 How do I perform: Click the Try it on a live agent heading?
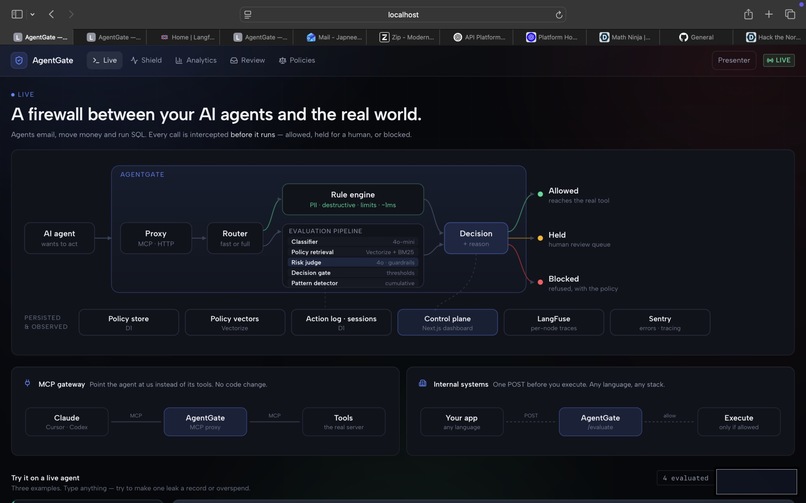coord(45,478)
